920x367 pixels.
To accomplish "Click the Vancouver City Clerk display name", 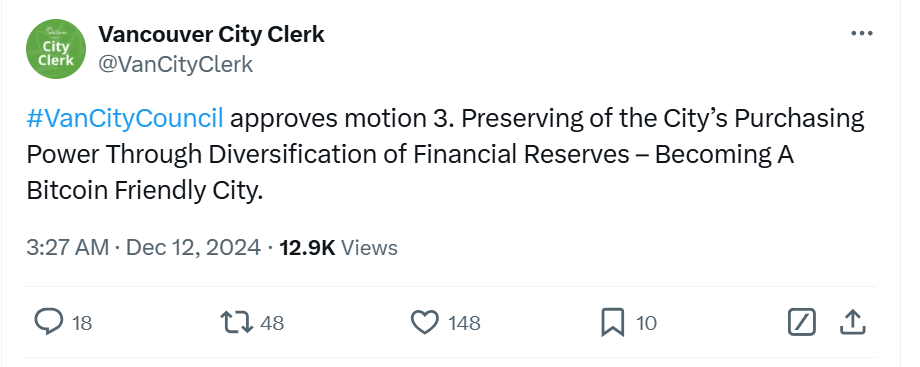I will point(211,34).
